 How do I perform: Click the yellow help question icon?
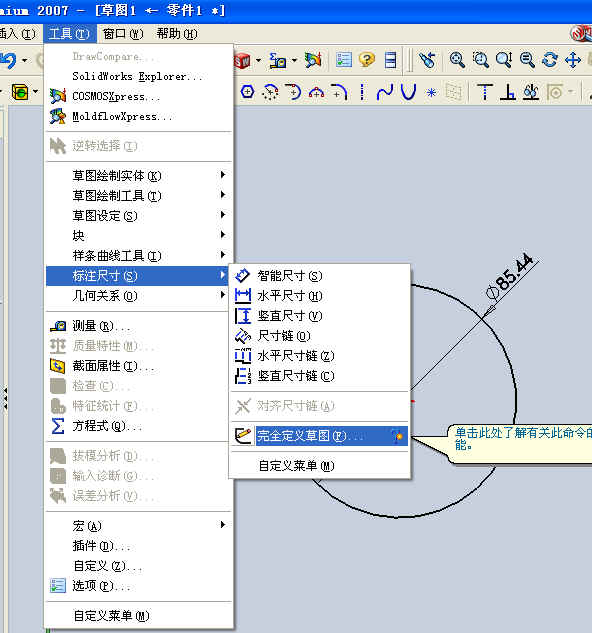tap(367, 60)
